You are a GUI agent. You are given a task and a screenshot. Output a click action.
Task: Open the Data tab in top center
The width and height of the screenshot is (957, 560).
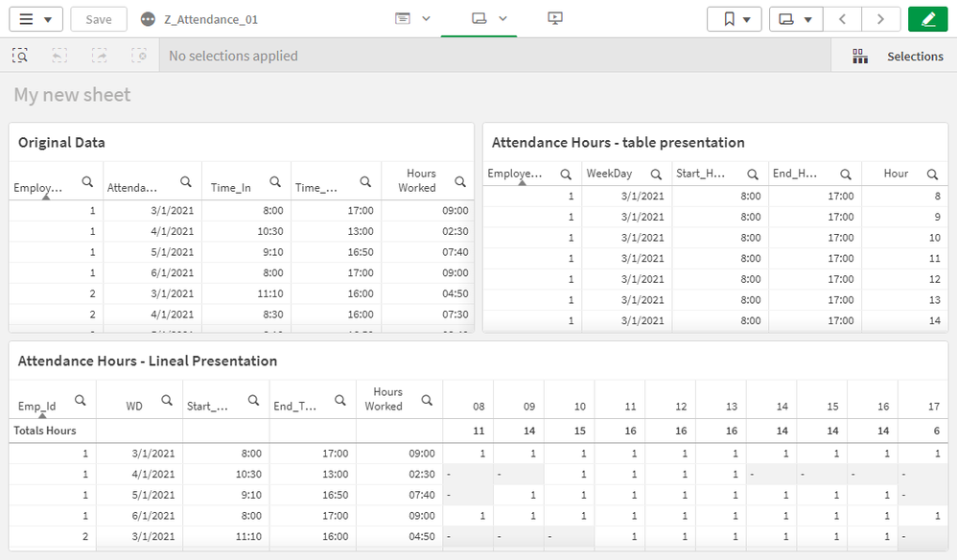(411, 18)
